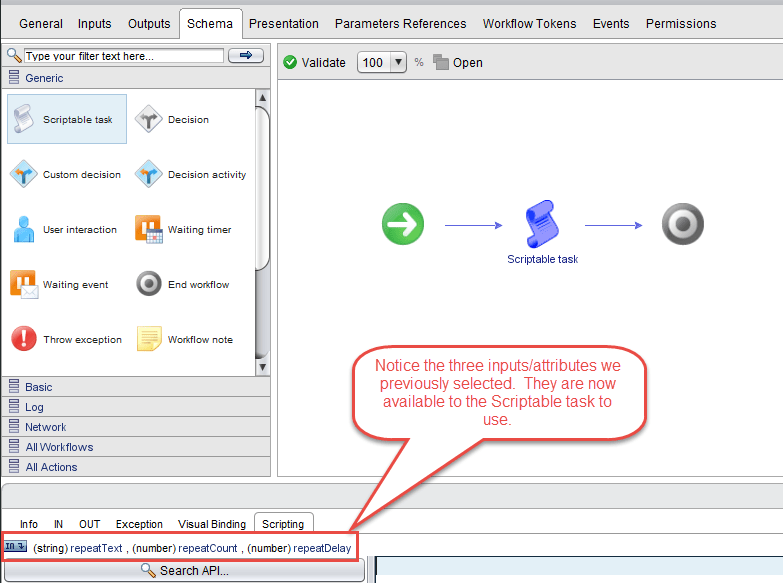Choose the Custom decision icon

pos(24,175)
